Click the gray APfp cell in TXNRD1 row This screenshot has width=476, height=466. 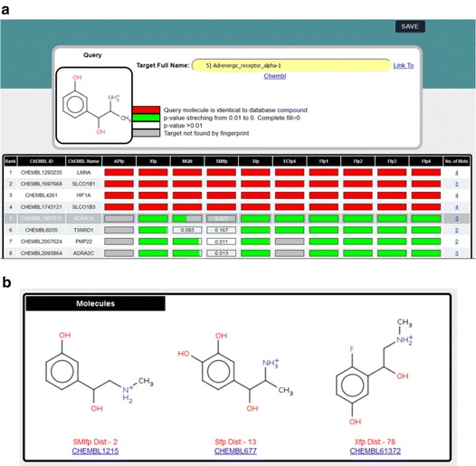tap(119, 230)
